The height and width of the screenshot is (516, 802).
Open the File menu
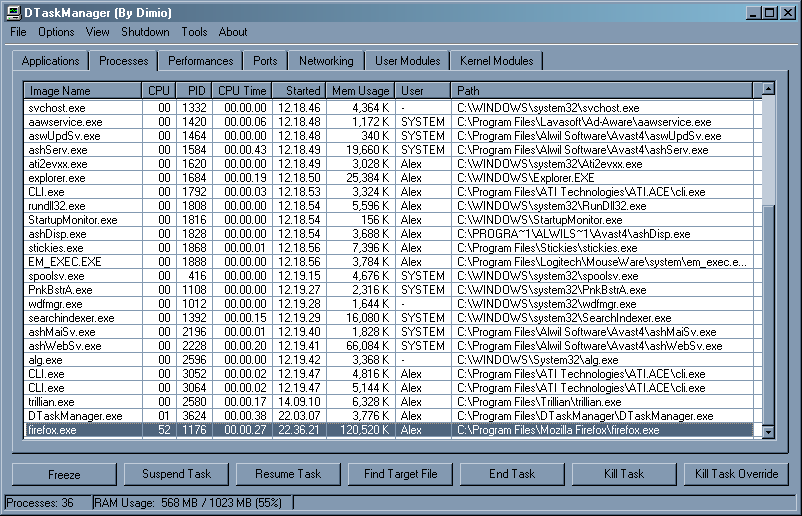[x=18, y=32]
